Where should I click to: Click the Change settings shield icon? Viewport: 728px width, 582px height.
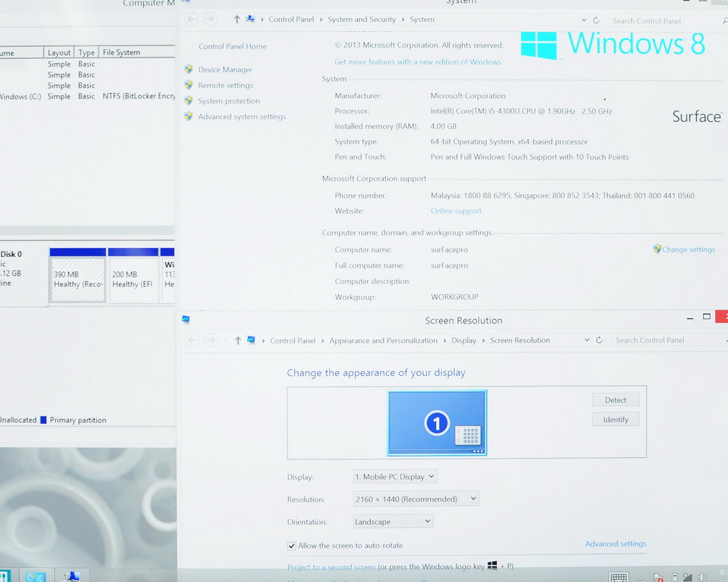657,249
